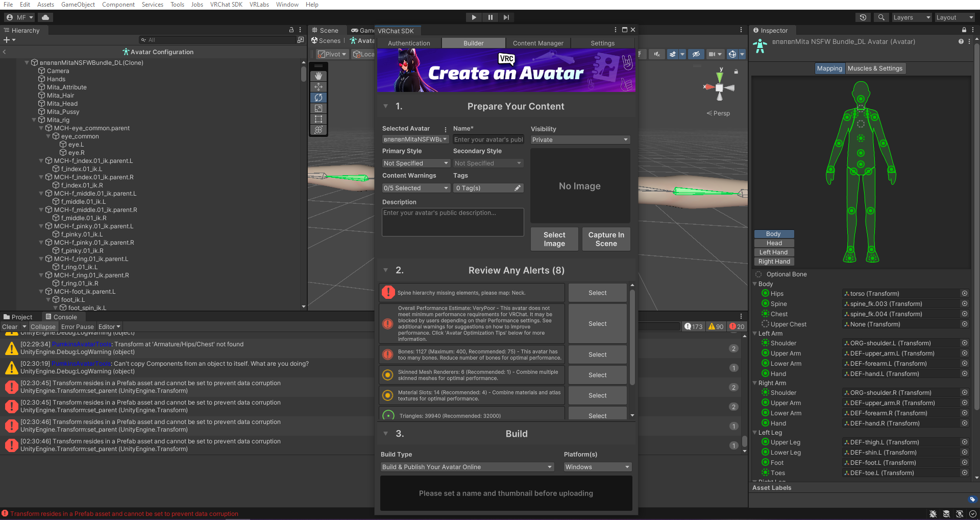Click the Hierarchy back arrow
980x520 pixels.
(x=5, y=52)
